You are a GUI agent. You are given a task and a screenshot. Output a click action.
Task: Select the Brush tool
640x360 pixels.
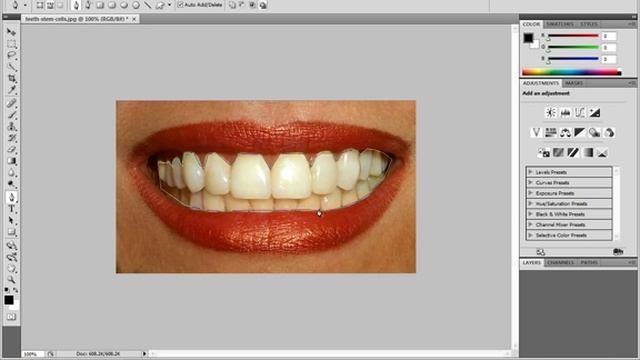pyautogui.click(x=11, y=115)
